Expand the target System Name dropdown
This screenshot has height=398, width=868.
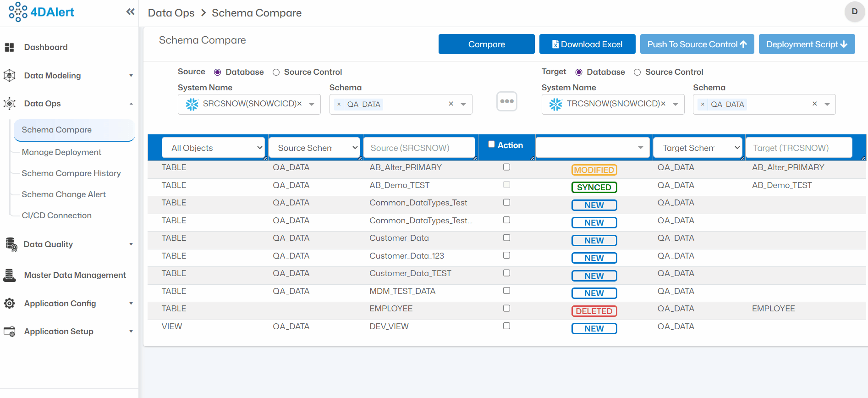[x=675, y=105]
